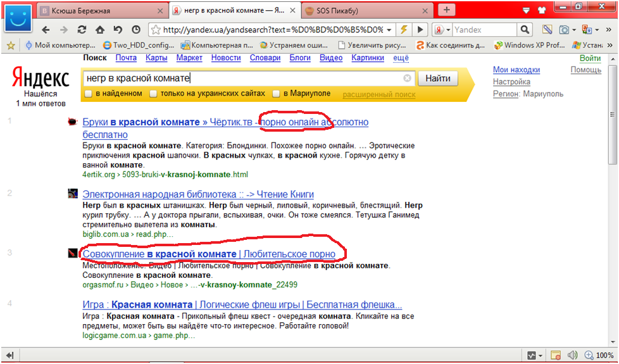Open the address bar URL dropdown arrow
This screenshot has height=364, width=619.
pos(388,30)
